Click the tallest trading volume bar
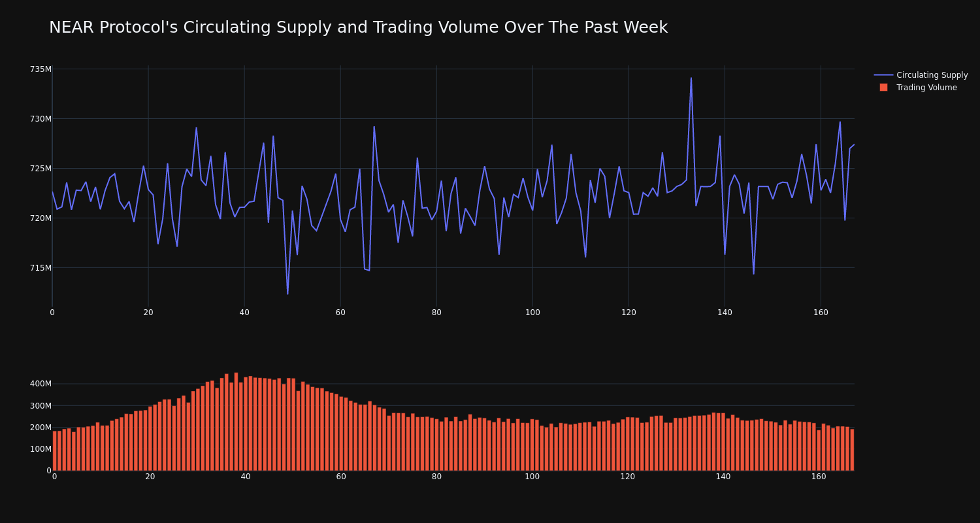Viewport: 980px width, 523px height. [x=236, y=422]
